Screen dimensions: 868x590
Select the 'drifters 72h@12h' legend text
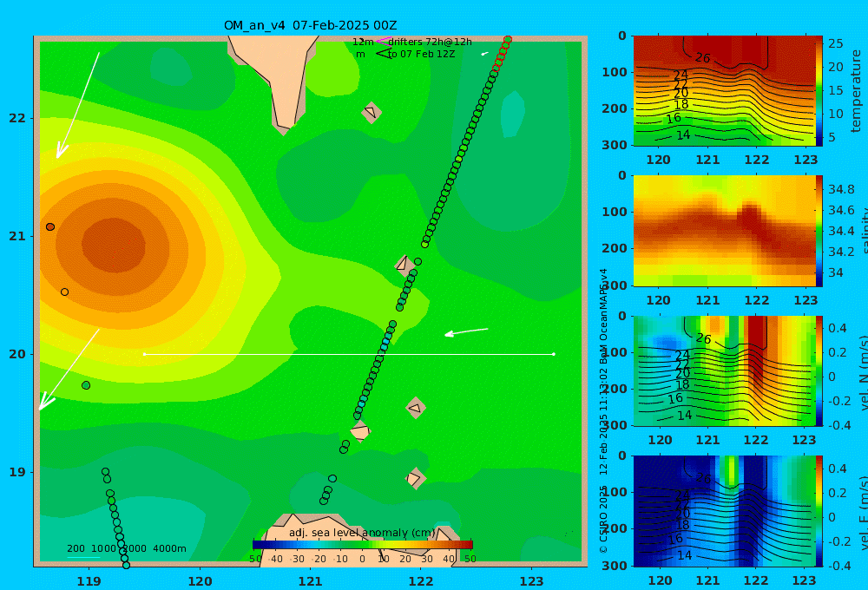431,42
